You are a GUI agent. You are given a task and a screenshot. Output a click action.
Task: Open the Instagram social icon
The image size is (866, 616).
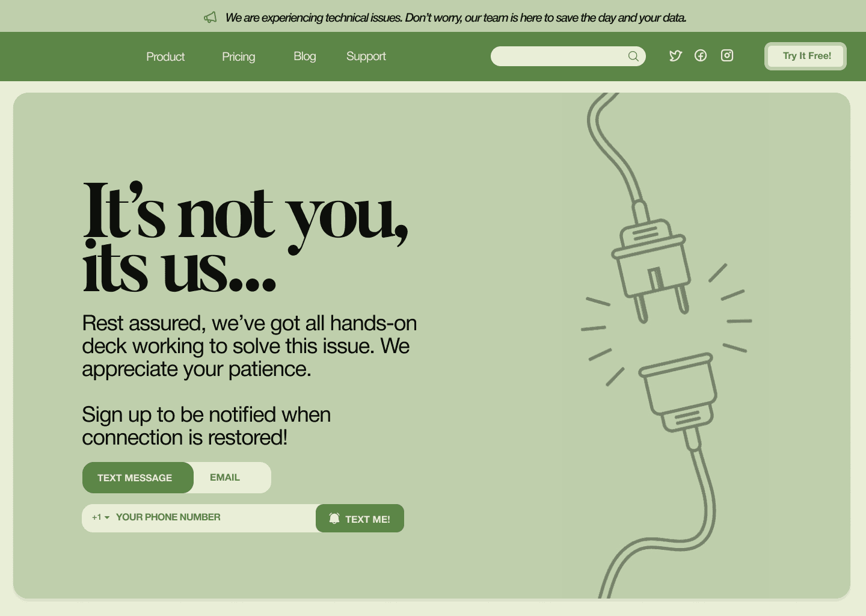pyautogui.click(x=727, y=55)
